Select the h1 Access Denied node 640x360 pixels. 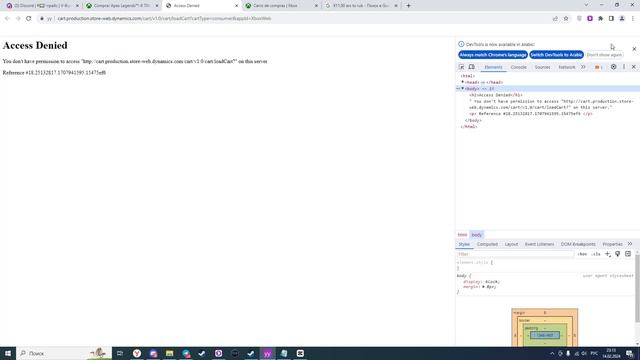(496, 95)
